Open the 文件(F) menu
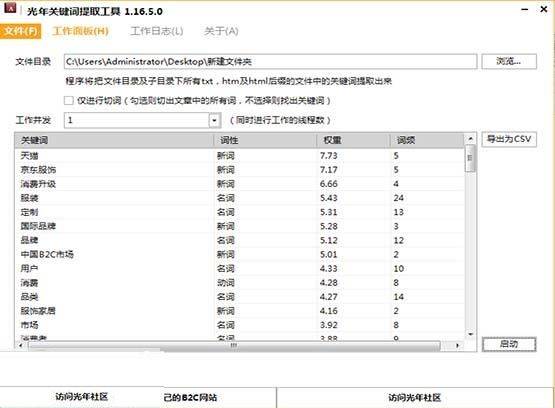This screenshot has width=555, height=408. [x=21, y=31]
